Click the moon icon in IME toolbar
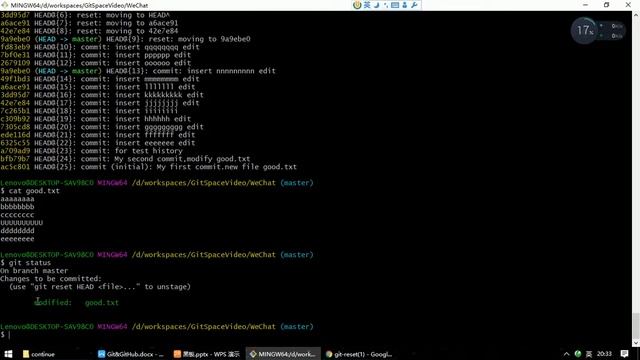 click(377, 5)
